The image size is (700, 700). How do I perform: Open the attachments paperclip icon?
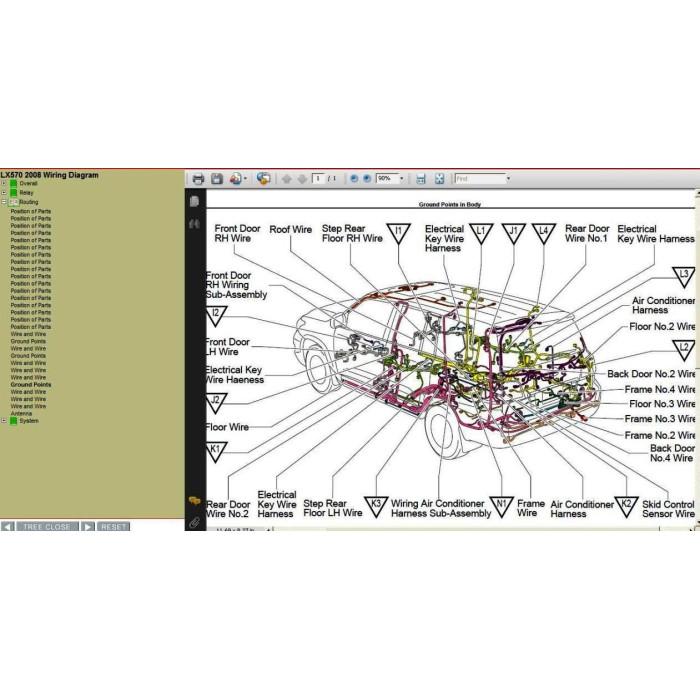point(194,522)
